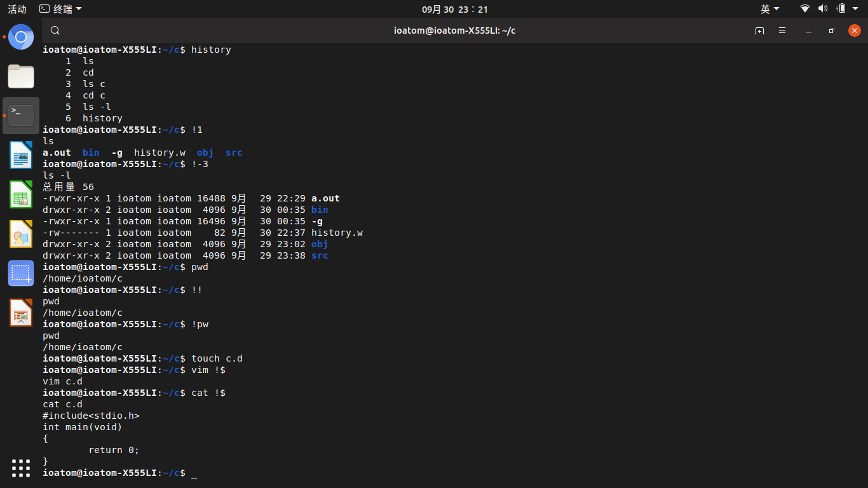The height and width of the screenshot is (488, 868).
Task: Click the volume speaker icon
Action: click(823, 9)
